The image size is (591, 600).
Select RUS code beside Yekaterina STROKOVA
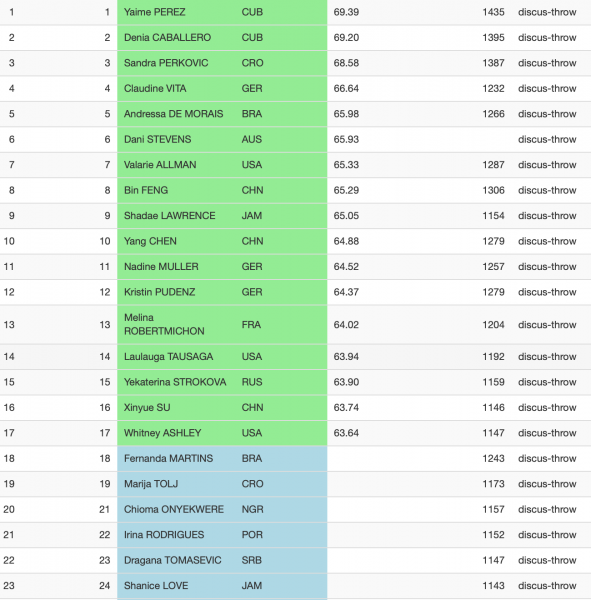coord(252,382)
